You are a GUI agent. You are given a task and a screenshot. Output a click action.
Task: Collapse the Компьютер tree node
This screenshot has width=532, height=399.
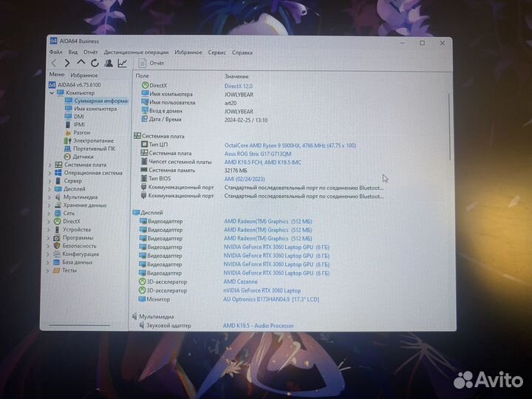click(x=52, y=92)
